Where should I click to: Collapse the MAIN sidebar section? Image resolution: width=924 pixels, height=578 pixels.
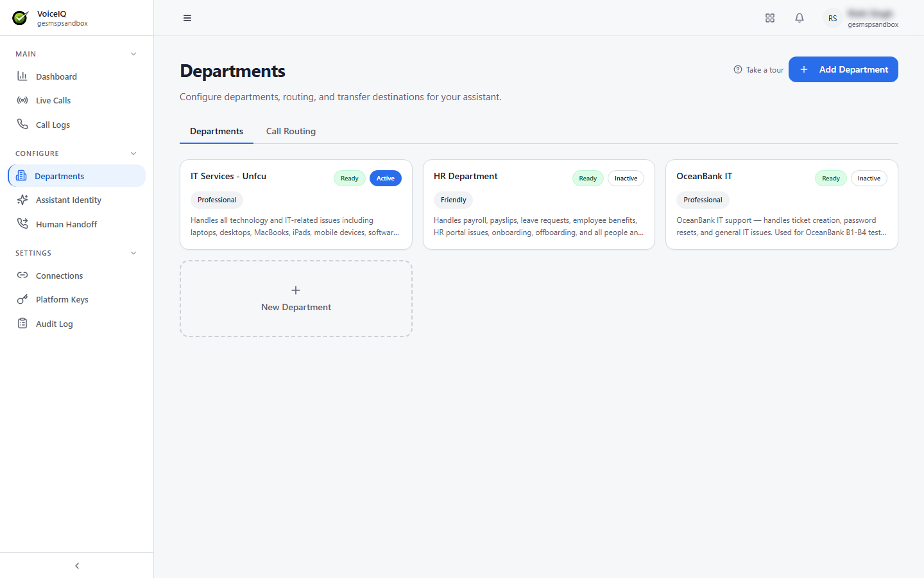(x=133, y=54)
